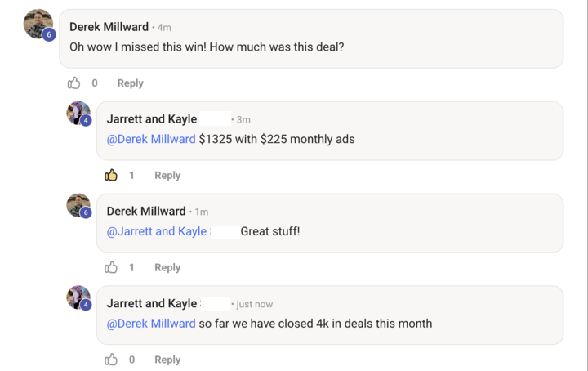The width and height of the screenshot is (588, 371).
Task: Click the liked thumbs-up under the $1325 reply
Action: [111, 175]
